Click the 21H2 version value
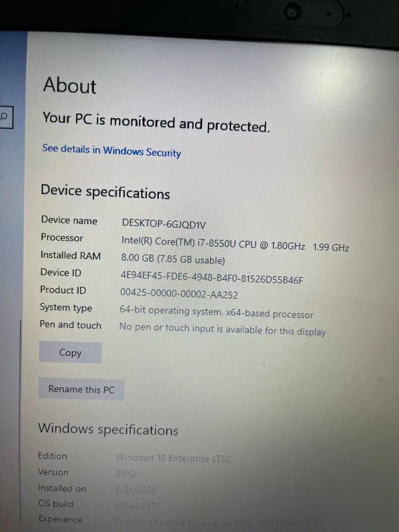The image size is (399, 532). (x=126, y=473)
